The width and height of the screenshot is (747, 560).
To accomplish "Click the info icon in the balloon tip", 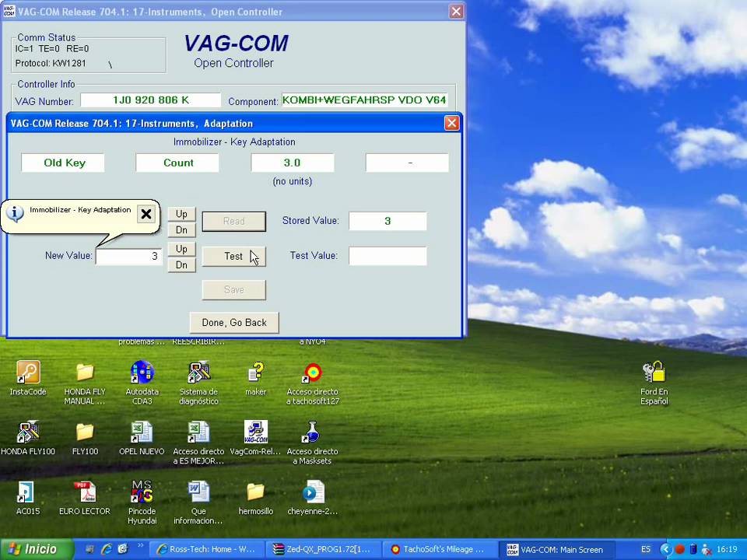I will [15, 214].
